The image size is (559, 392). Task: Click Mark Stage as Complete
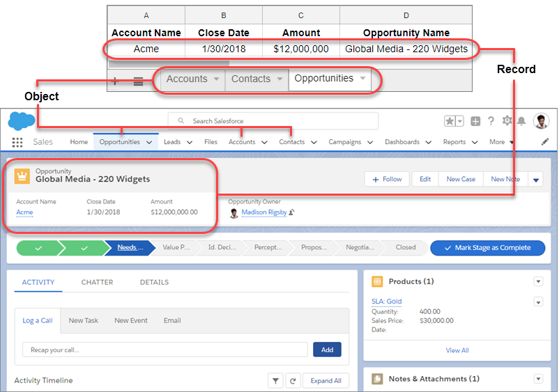[x=488, y=248]
